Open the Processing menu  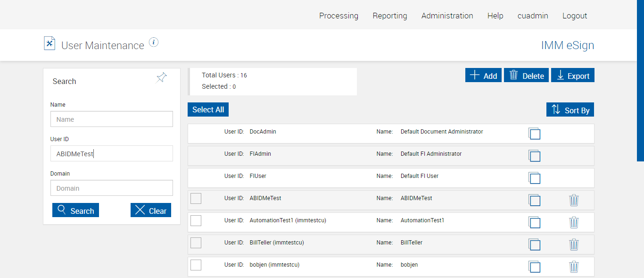339,16
